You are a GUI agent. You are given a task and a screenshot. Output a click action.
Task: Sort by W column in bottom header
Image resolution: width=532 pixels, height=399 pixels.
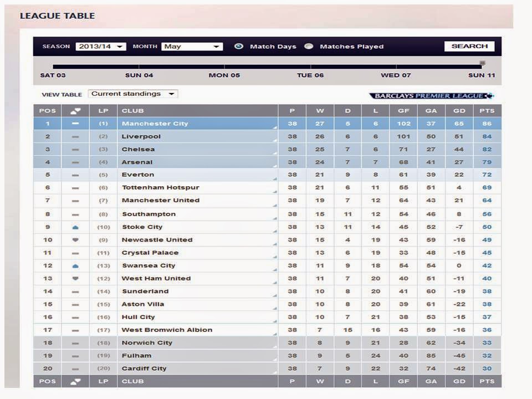click(x=320, y=381)
